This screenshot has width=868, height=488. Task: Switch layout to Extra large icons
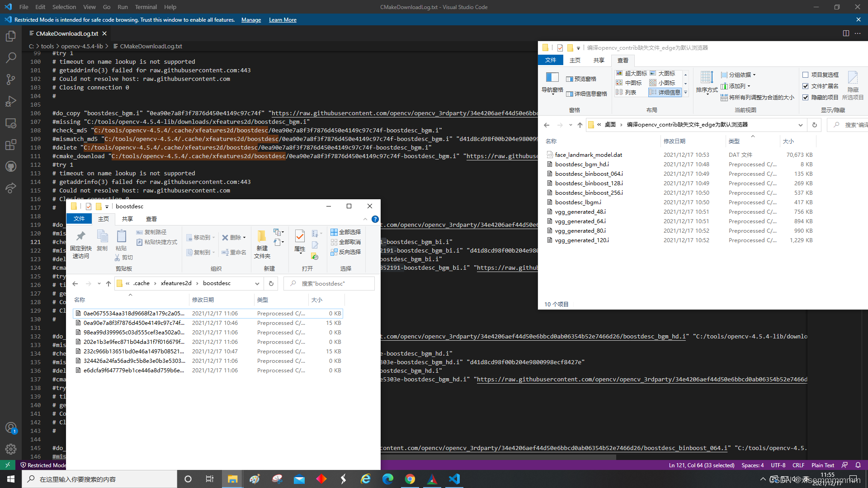(x=631, y=73)
